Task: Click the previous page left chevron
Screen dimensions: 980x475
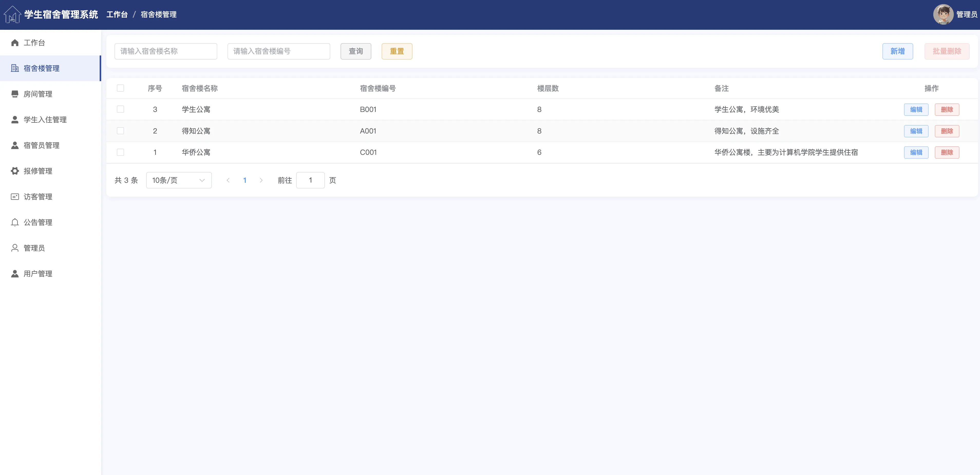Action: 228,180
